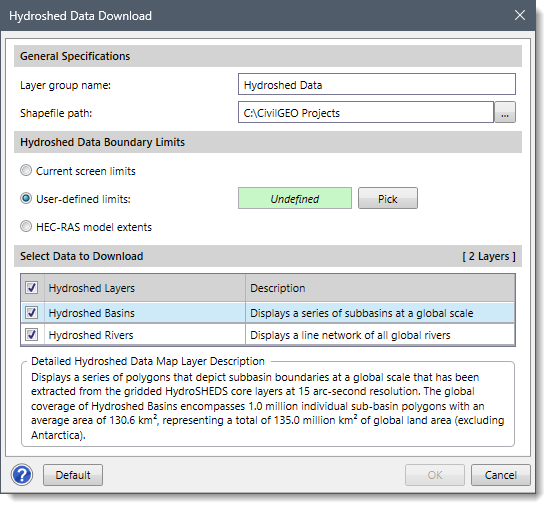This screenshot has width=551, height=509.
Task: Click the General Specifications section header
Action: pyautogui.click(x=268, y=56)
